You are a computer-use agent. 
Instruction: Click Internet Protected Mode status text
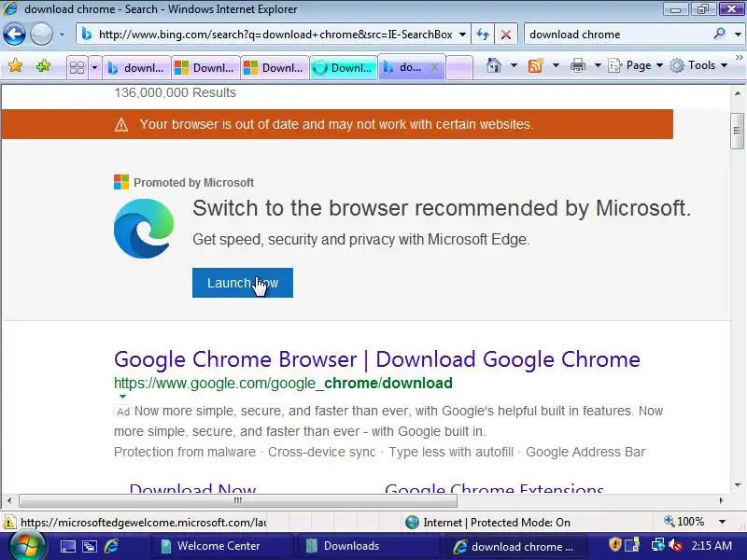[x=497, y=523]
